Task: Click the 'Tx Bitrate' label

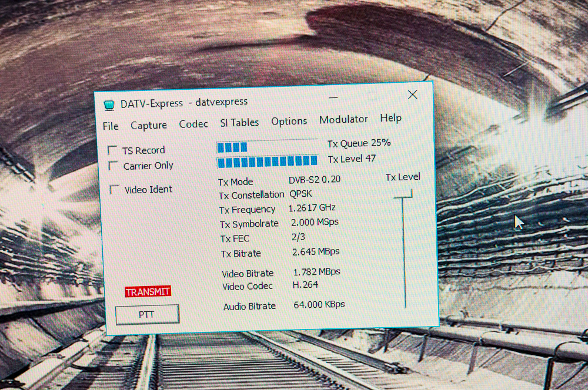Action: 241,254
